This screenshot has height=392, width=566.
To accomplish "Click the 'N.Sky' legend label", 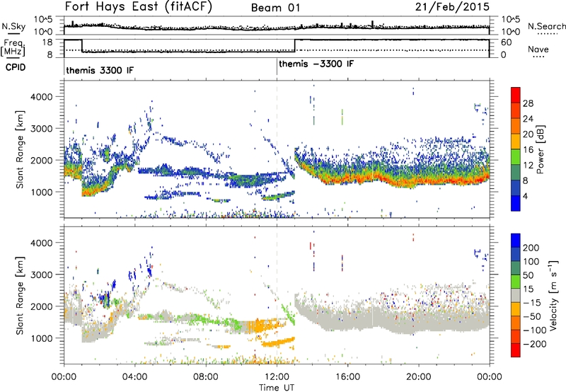I will tap(13, 26).
